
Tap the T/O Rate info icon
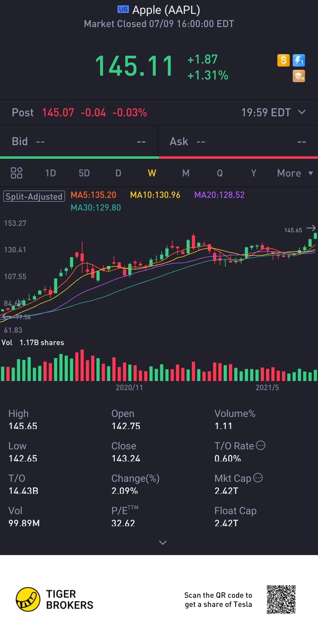261,445
